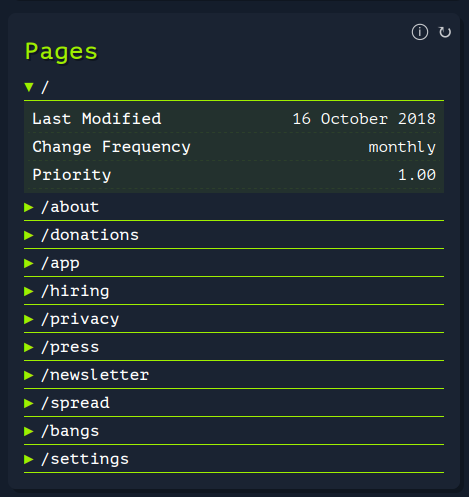Click the refresh icon in Pages card

[445, 32]
